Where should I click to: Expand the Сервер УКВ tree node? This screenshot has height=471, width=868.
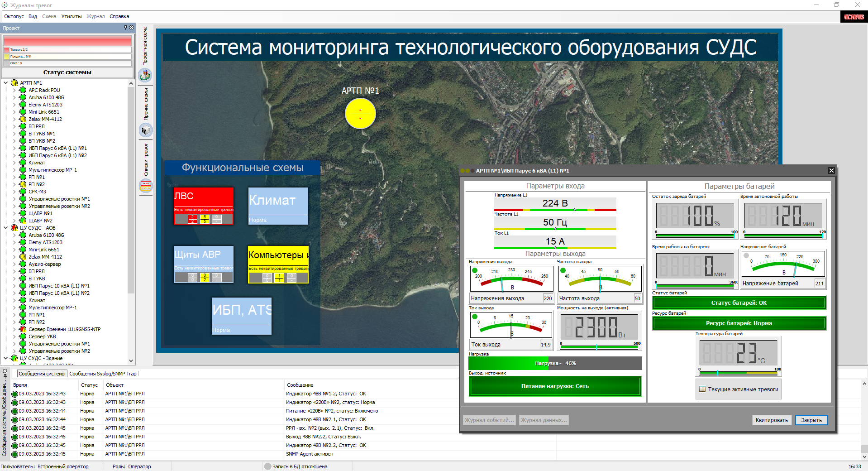pyautogui.click(x=14, y=336)
